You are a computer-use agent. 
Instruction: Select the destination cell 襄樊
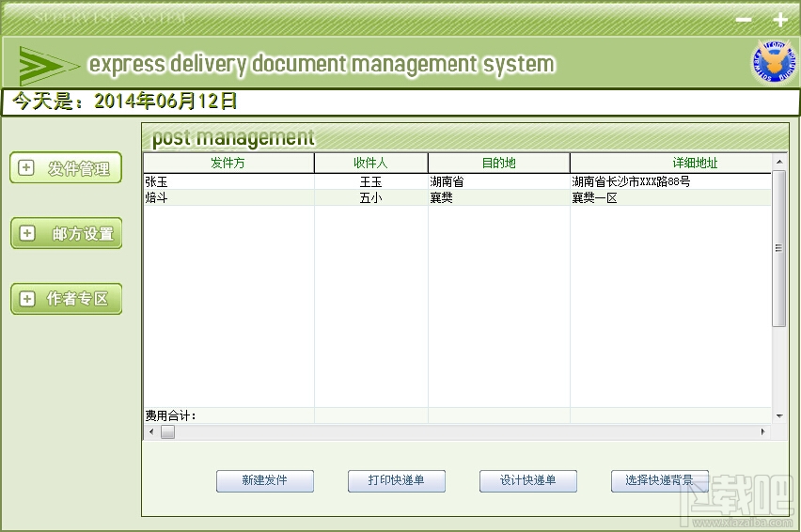point(498,197)
